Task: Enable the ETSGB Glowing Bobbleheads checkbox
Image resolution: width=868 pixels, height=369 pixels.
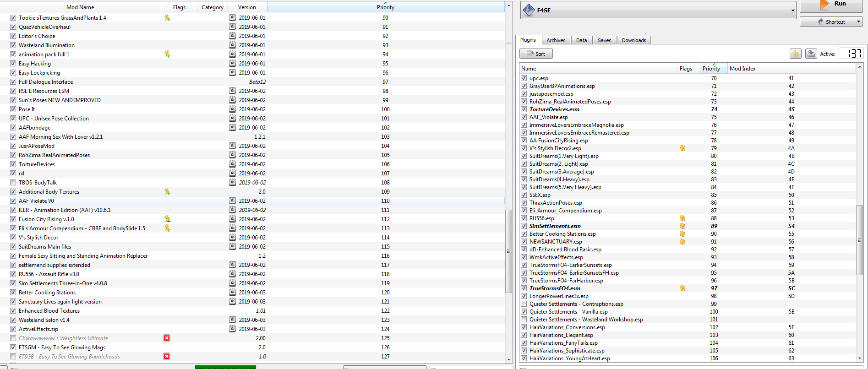Action: (x=13, y=356)
